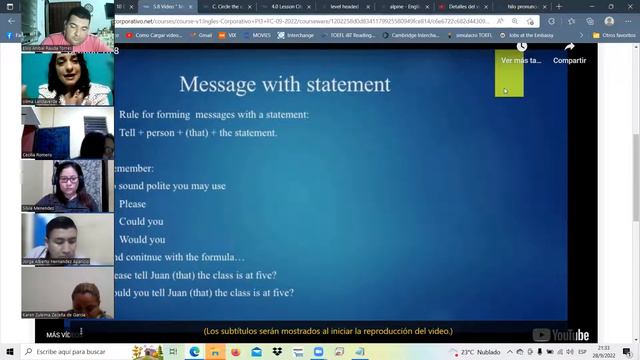The height and width of the screenshot is (360, 640).
Task: Click the Ver más tarde clock icon
Action: [522, 47]
